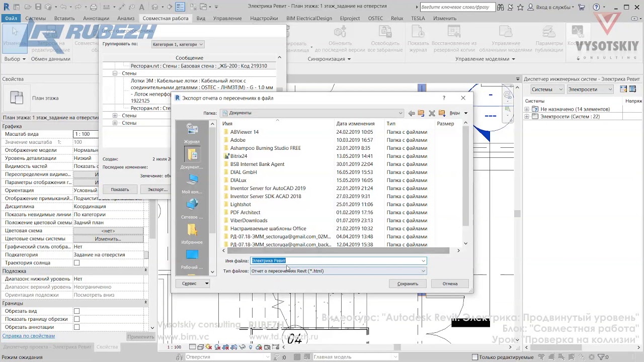This screenshot has height=362, width=644.
Task: Click the Экспорт... button in report window
Action: point(157,190)
